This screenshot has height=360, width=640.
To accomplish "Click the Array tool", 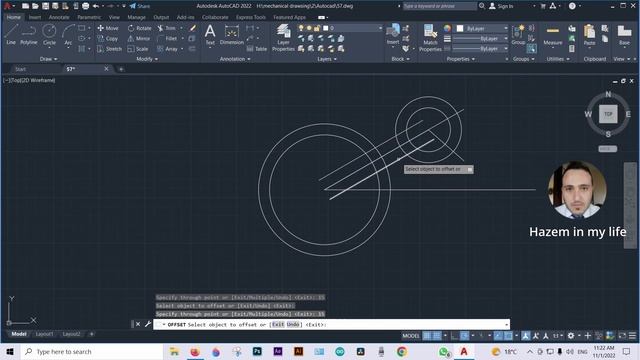I will click(167, 49).
